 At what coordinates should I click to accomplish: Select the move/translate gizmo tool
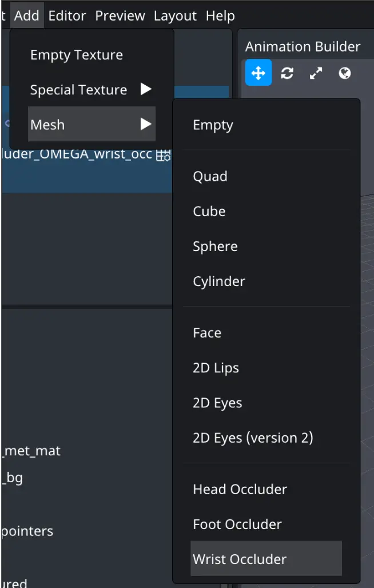(258, 73)
